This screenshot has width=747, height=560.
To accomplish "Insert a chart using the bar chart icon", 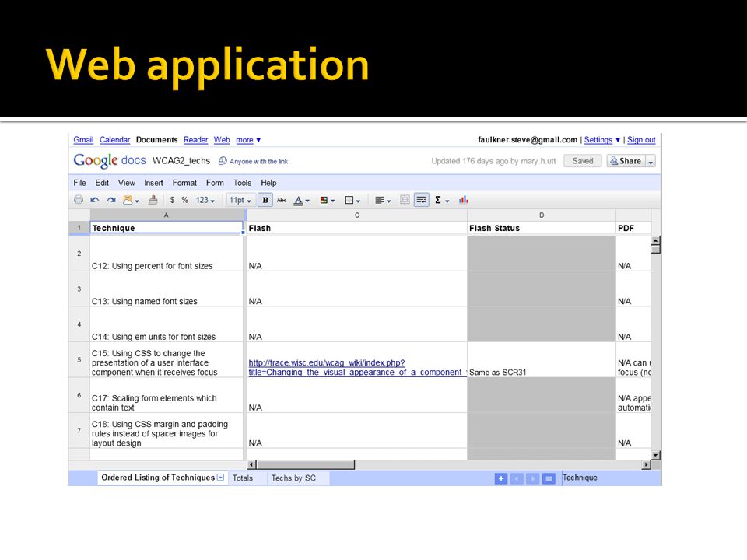I will (x=464, y=200).
